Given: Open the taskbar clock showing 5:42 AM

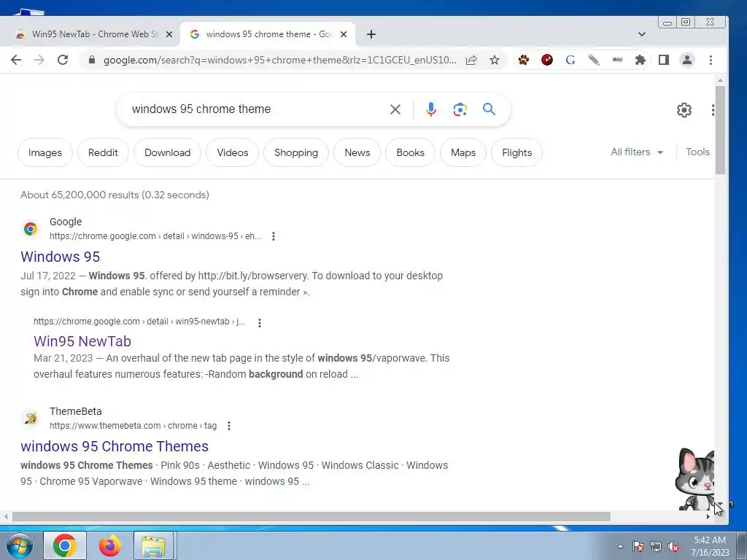Looking at the screenshot, I should pos(710,546).
